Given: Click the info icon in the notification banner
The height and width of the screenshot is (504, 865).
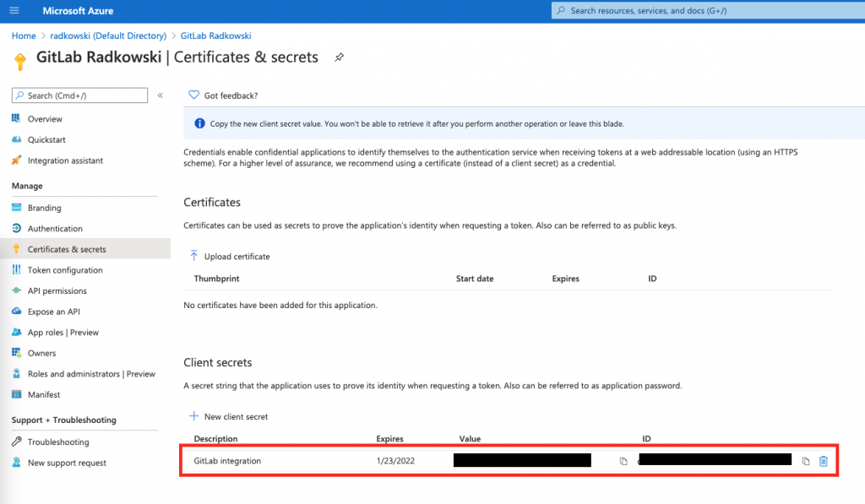Looking at the screenshot, I should pos(199,123).
